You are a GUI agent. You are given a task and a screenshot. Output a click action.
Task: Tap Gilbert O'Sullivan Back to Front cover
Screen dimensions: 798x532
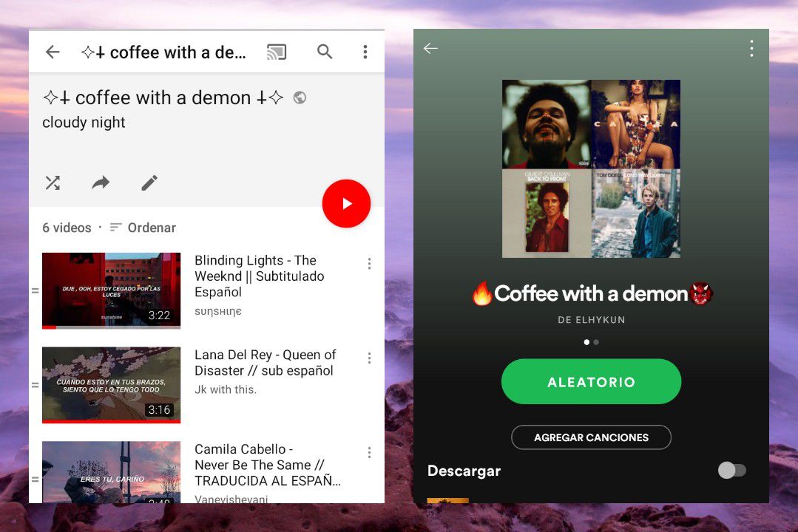pyautogui.click(x=547, y=213)
